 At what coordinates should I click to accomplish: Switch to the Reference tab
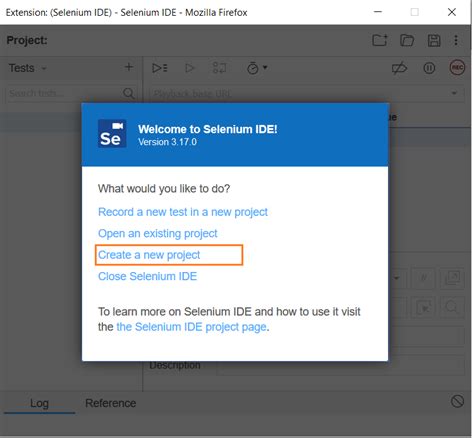tap(111, 403)
